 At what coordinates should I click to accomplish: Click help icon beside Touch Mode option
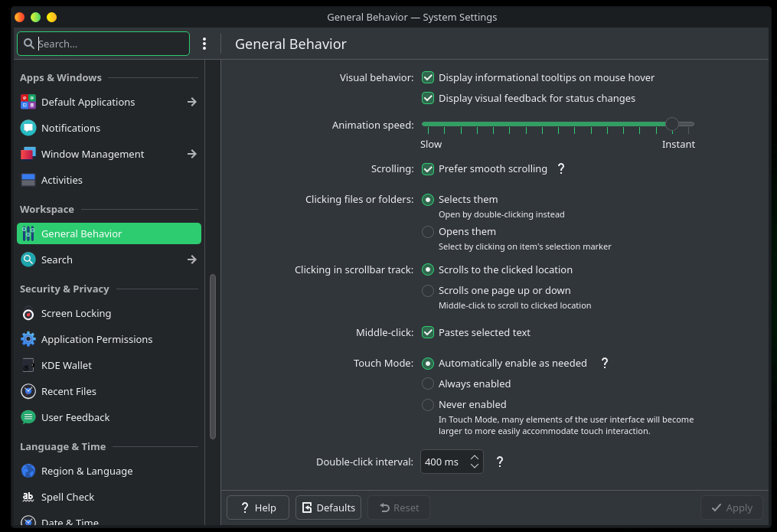pyautogui.click(x=605, y=364)
